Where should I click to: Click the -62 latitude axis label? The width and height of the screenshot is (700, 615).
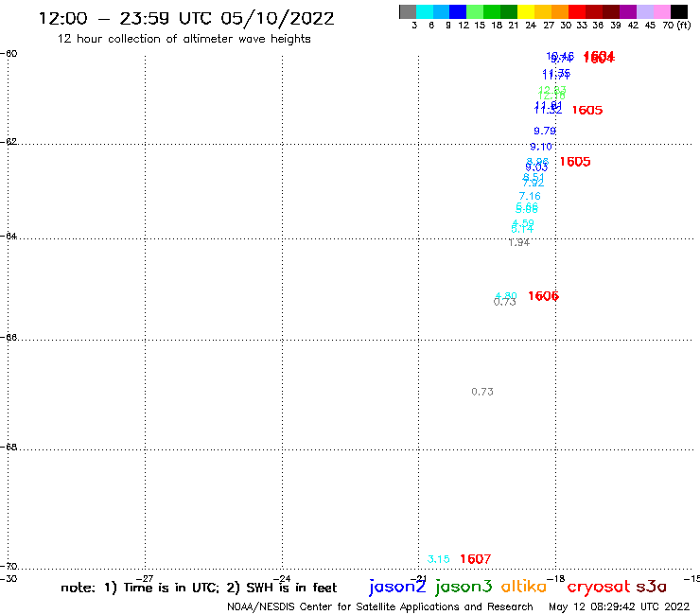[x=9, y=141]
